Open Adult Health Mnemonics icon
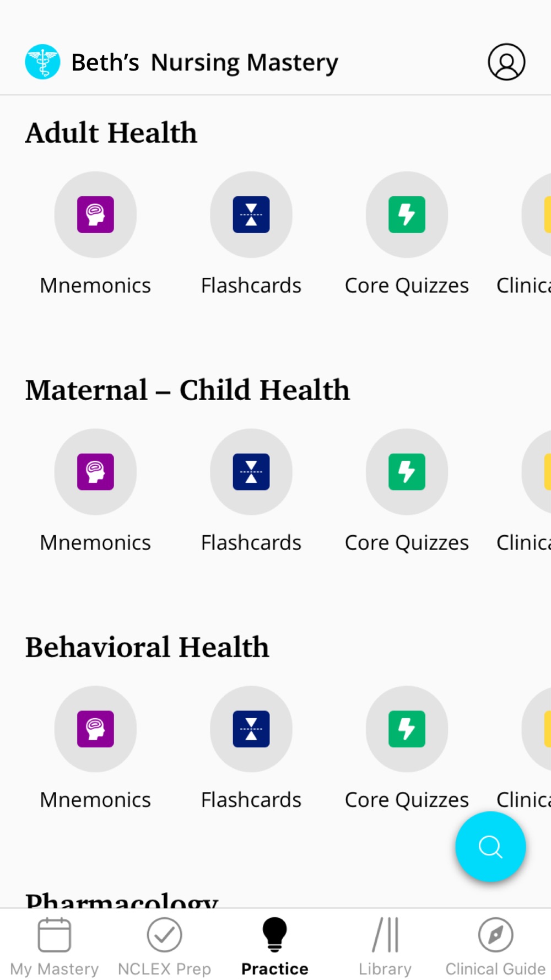This screenshot has height=980, width=551. tap(95, 214)
